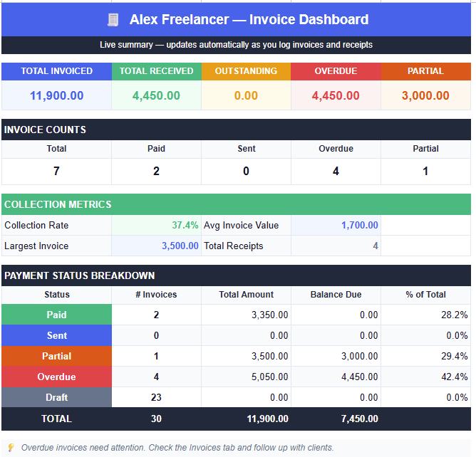
Task: Select the 3,000.00 value in the PARTIAL card
Action: pyautogui.click(x=425, y=95)
